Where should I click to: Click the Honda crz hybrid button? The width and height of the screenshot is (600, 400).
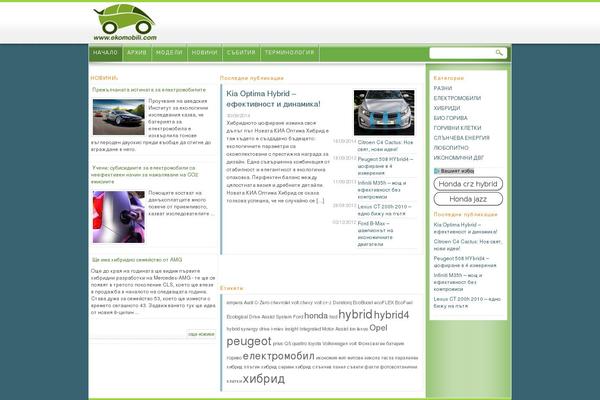point(468,184)
